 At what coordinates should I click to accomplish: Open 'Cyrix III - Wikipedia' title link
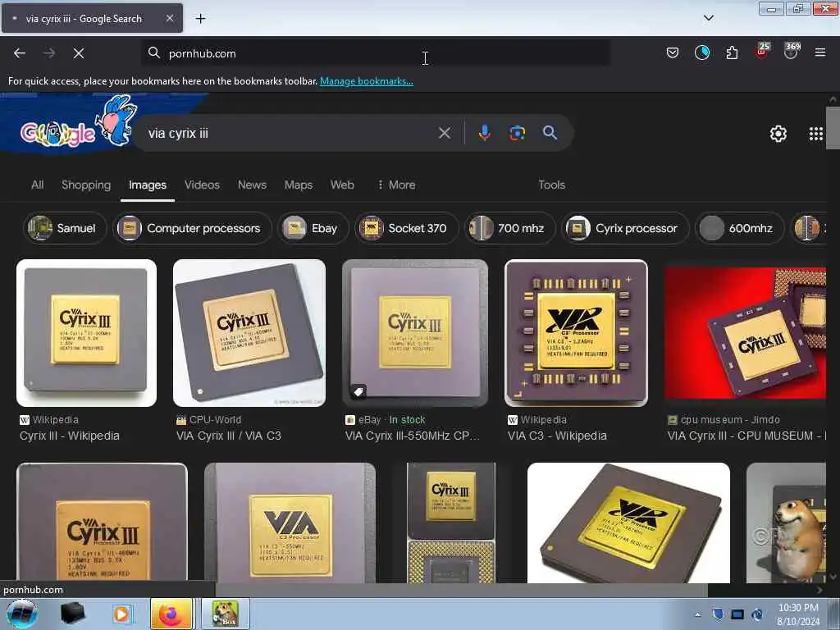click(70, 436)
